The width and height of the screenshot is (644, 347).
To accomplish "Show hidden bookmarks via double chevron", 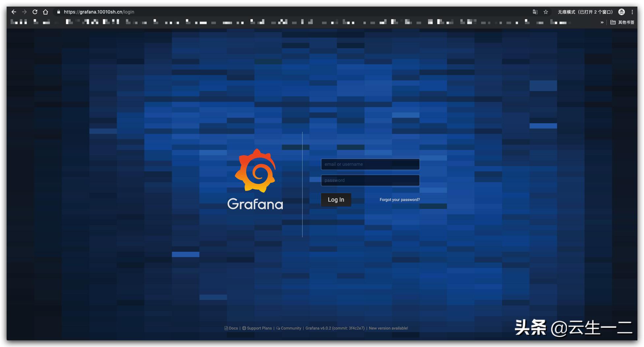I will pos(602,22).
